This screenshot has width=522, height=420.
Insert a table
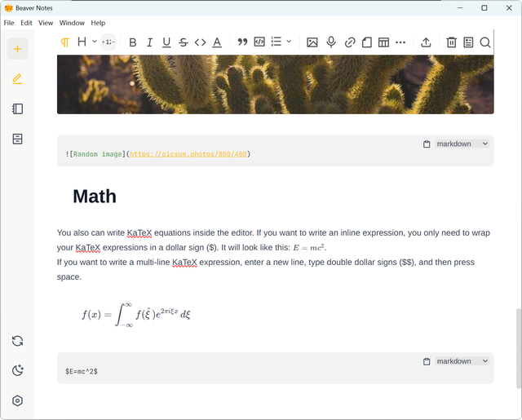pyautogui.click(x=383, y=42)
